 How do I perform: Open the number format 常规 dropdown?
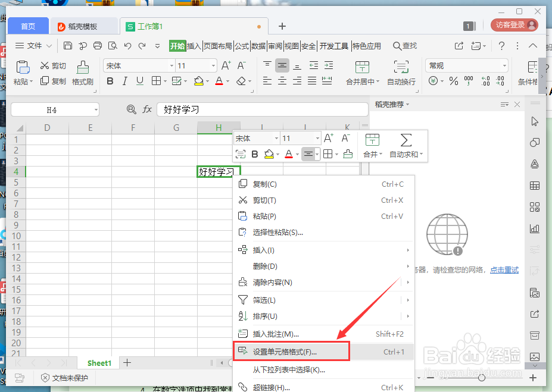tap(504, 66)
